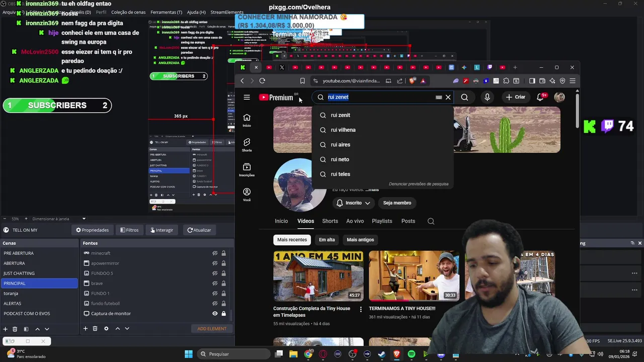Move selected source down in Fontes

[127, 329]
